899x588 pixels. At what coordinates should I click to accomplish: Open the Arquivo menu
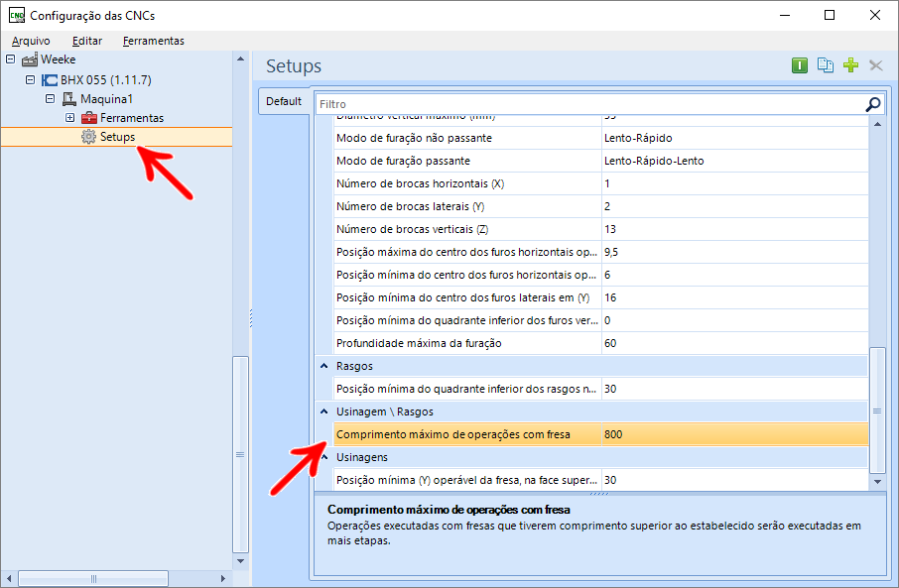[x=31, y=41]
